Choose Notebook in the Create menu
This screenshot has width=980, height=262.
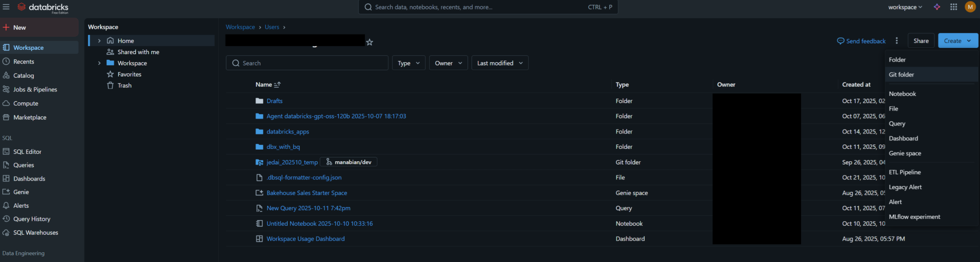click(x=931, y=94)
